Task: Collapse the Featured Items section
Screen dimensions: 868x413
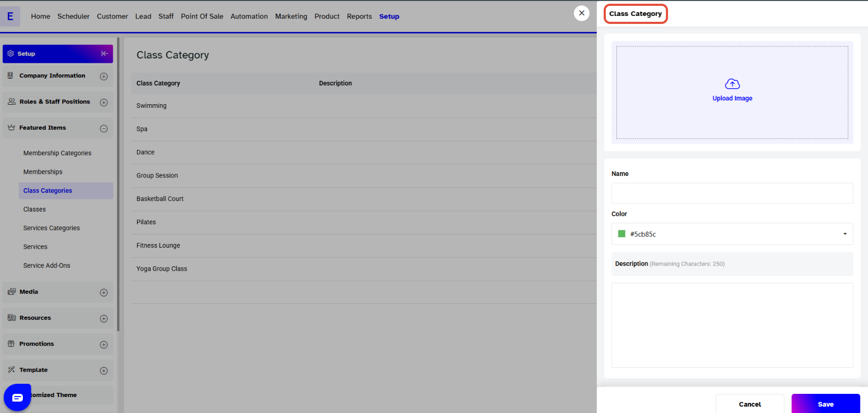Action: tap(104, 129)
